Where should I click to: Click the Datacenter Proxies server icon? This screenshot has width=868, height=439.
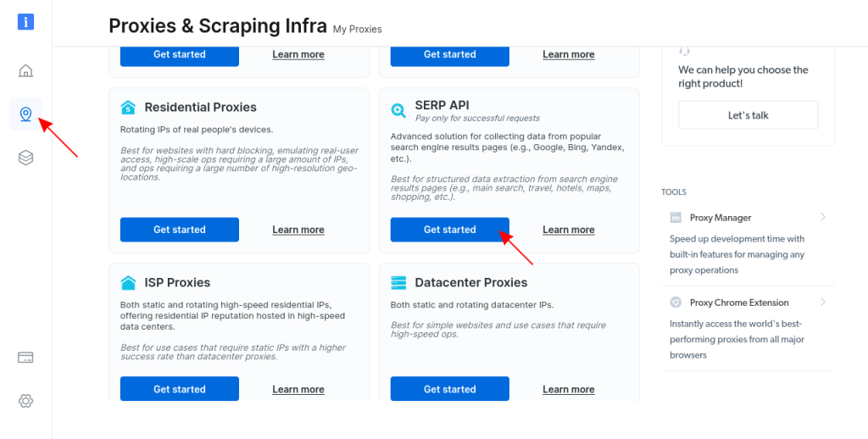point(398,283)
